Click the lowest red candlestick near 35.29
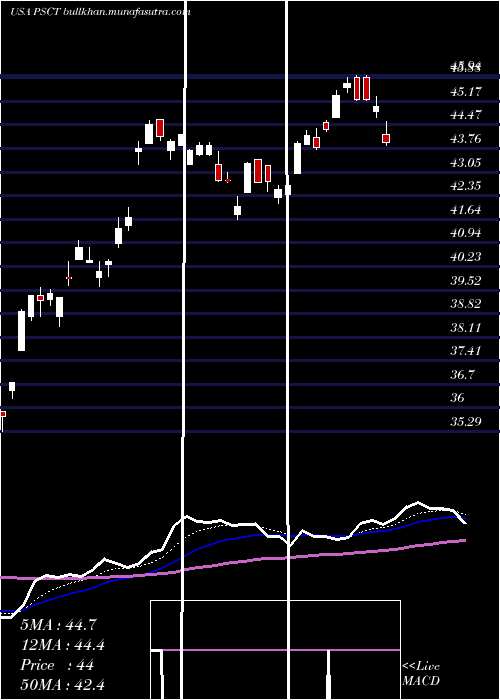The image size is (500, 700). tap(3, 414)
